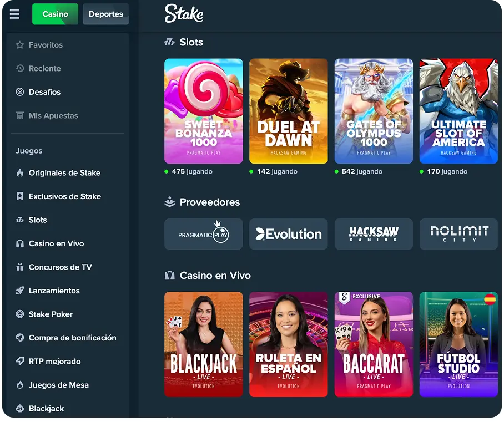Screen dimensions: 504x422
Task: Select the Casino tab
Action: [x=55, y=14]
